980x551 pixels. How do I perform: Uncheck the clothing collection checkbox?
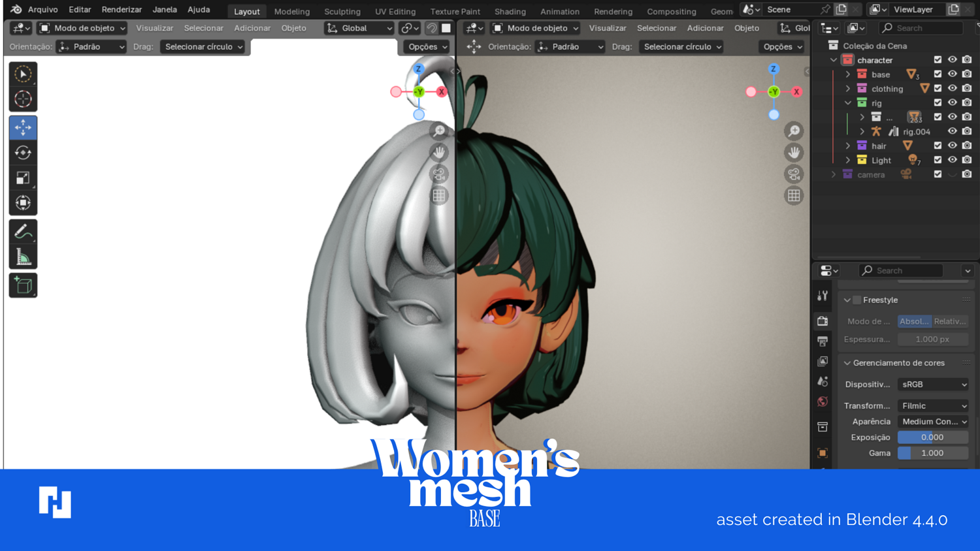[x=938, y=89]
